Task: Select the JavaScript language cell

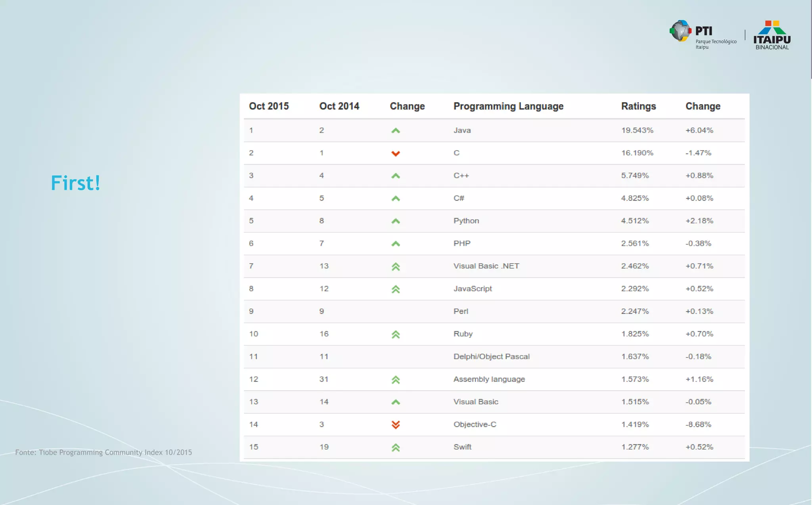Action: pos(473,289)
